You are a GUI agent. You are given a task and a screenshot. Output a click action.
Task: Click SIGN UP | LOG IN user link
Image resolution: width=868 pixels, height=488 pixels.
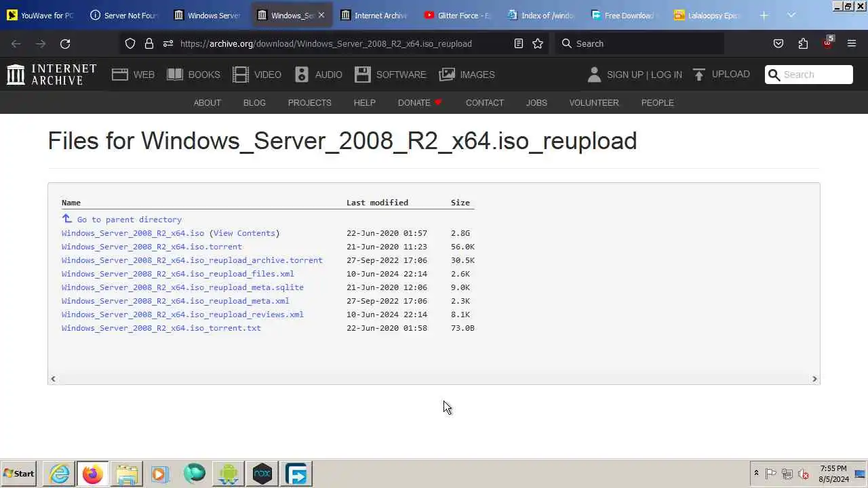635,75
